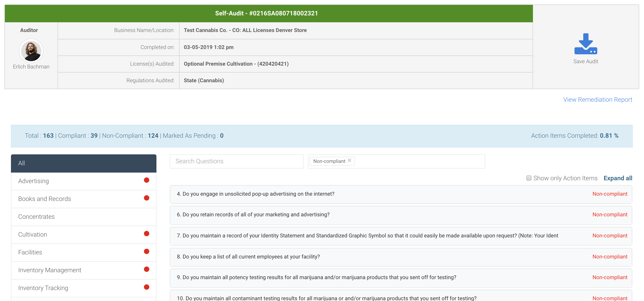This screenshot has height=301, width=644.
Task: Open the View Remediation Report link
Action: tap(598, 99)
